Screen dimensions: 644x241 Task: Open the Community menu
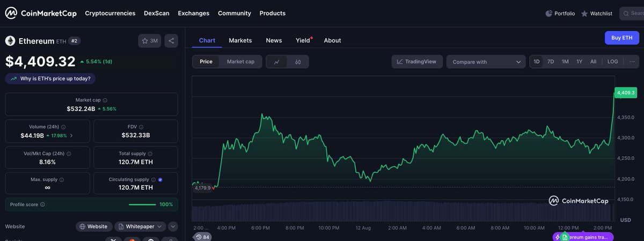(x=235, y=13)
